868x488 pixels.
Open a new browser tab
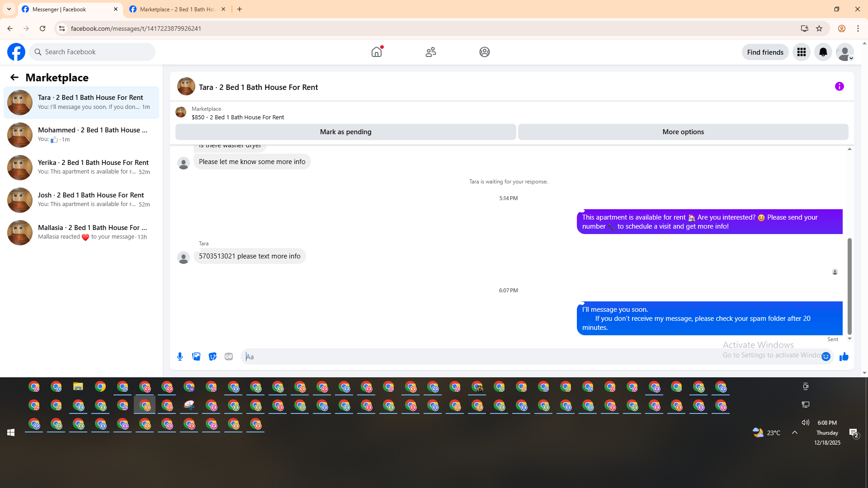tap(240, 9)
